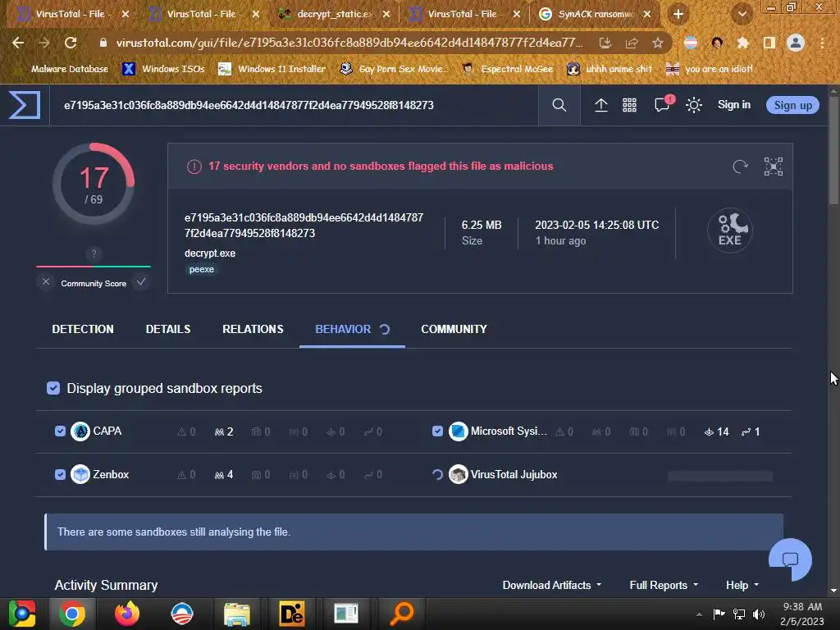Open the apps grid icon
This screenshot has height=630, width=840.
pos(629,105)
